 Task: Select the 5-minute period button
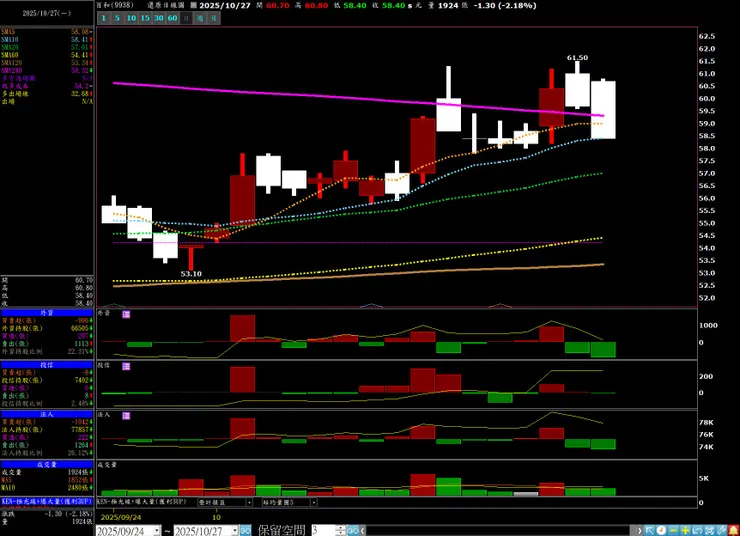[118, 18]
